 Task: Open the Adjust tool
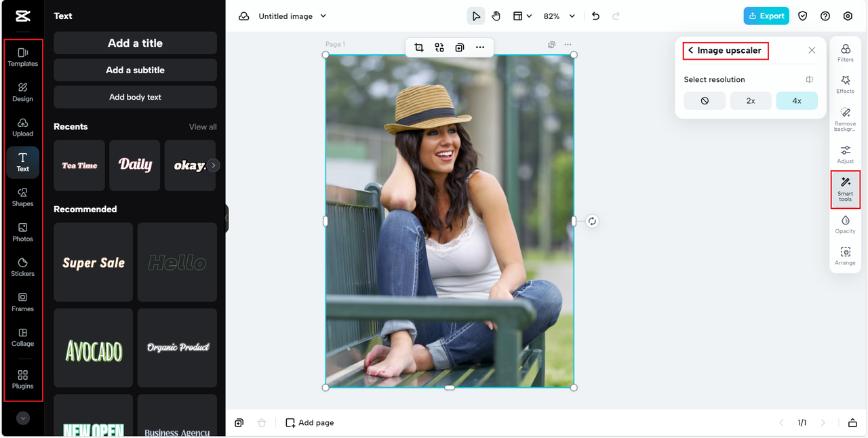846,154
